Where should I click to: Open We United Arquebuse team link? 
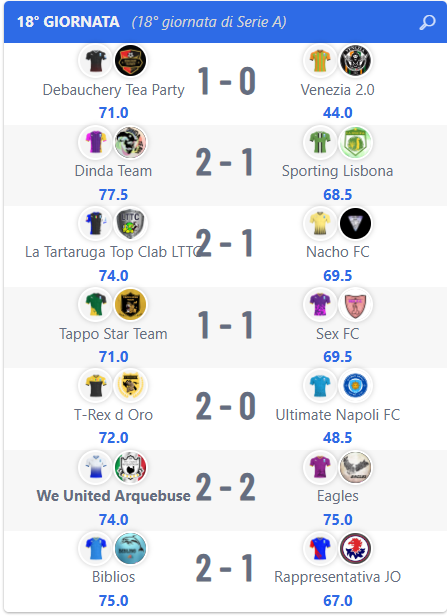pyautogui.click(x=114, y=496)
